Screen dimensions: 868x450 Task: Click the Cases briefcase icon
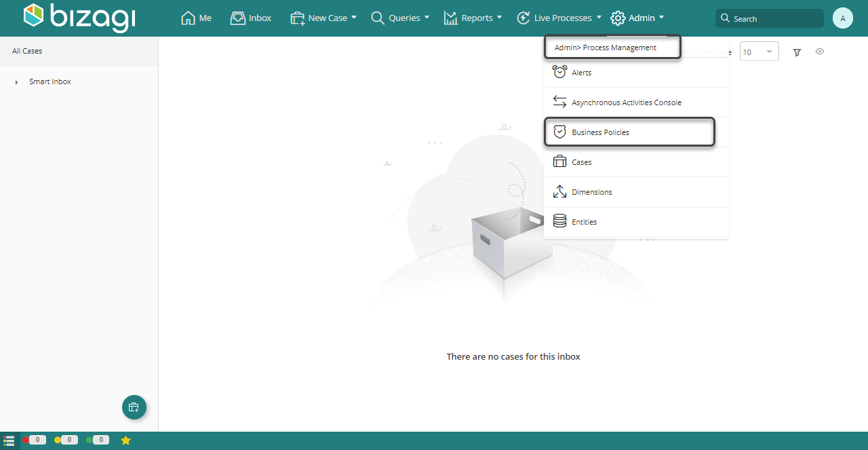pyautogui.click(x=559, y=162)
